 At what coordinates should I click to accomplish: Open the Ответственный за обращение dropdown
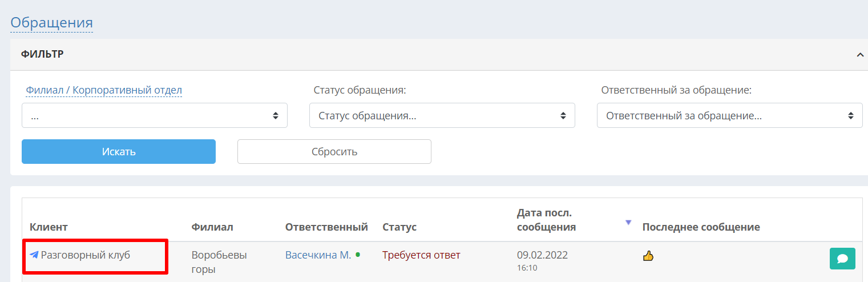tap(730, 115)
